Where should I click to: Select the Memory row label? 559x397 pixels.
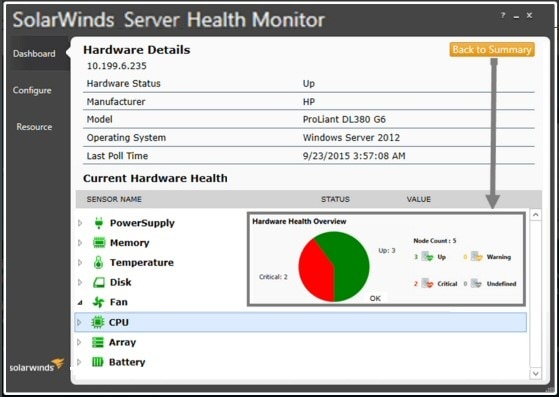[129, 243]
